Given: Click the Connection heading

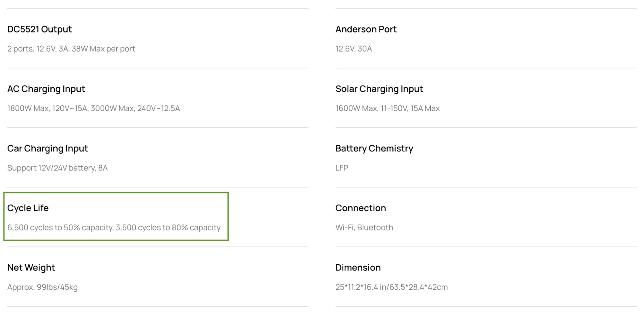Looking at the screenshot, I should (361, 208).
